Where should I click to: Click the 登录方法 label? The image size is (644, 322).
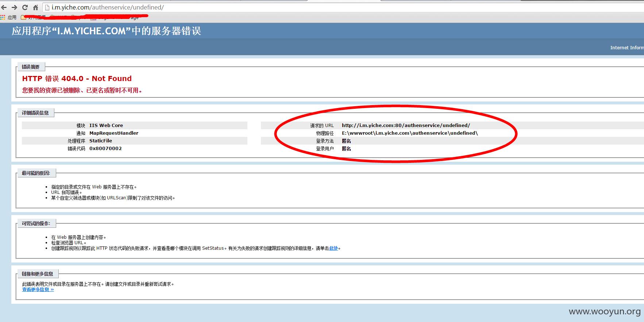coord(325,141)
